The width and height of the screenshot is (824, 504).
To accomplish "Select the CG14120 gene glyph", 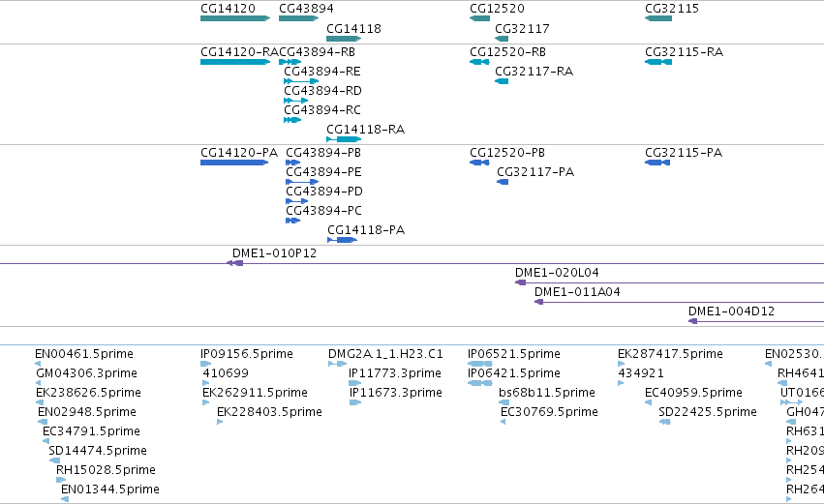I will pos(235,18).
